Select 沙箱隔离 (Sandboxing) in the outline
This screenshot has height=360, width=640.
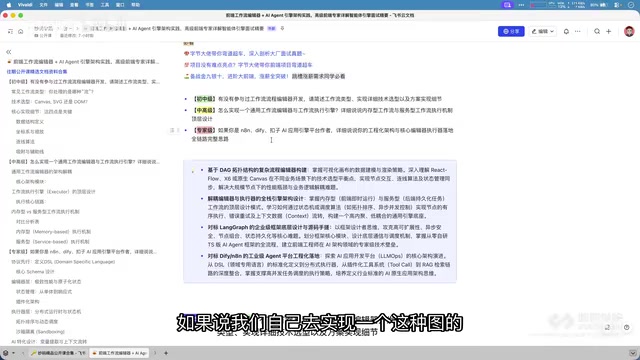point(40,332)
